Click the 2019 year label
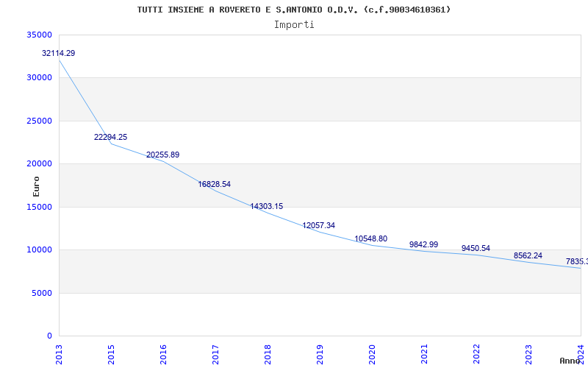 tap(320, 354)
